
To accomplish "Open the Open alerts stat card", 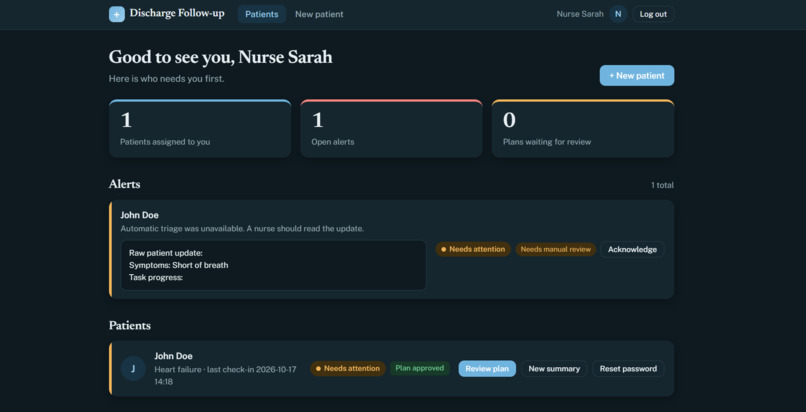I will pos(391,128).
